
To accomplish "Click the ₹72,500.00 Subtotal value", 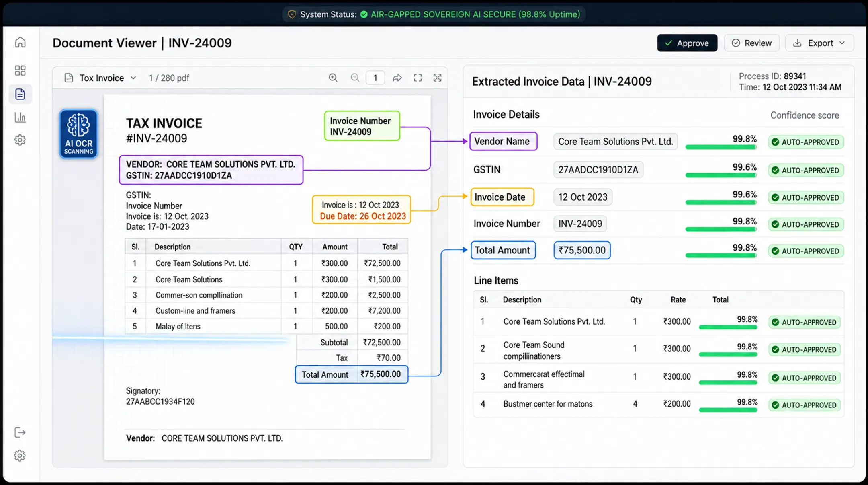I will pos(382,342).
